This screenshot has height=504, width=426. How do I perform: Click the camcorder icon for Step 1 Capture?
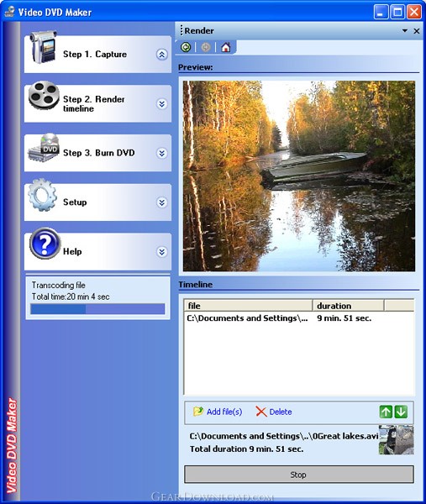(43, 47)
